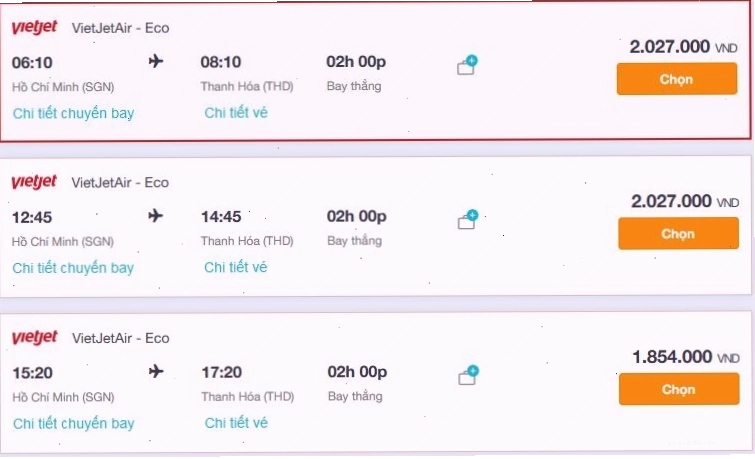The width and height of the screenshot is (755, 459).
Task: Choose the 06:10 flight with Chọn button
Action: point(677,79)
